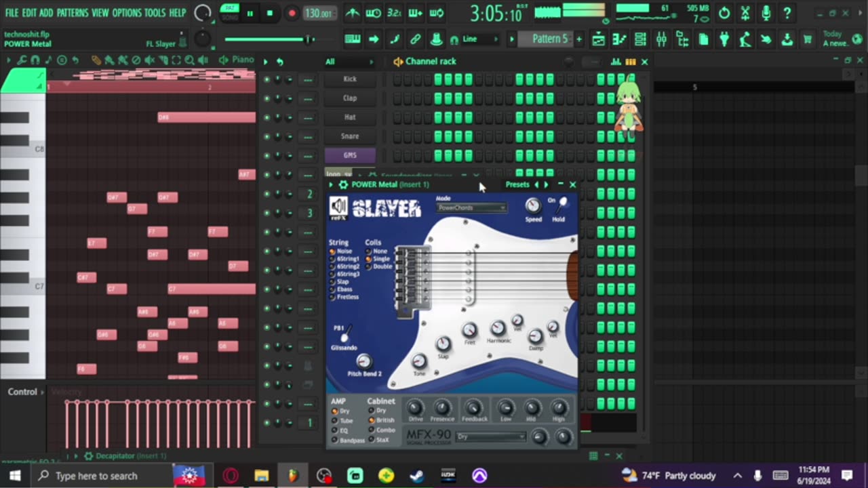Click the Slayer Drive knob
Viewport: 868px width, 488px height.
[x=415, y=407]
